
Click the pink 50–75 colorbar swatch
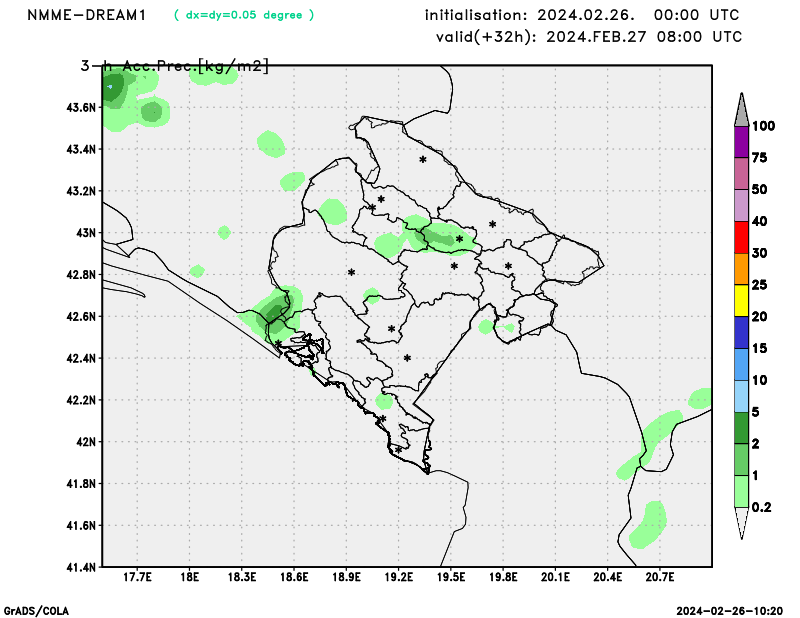point(741,174)
